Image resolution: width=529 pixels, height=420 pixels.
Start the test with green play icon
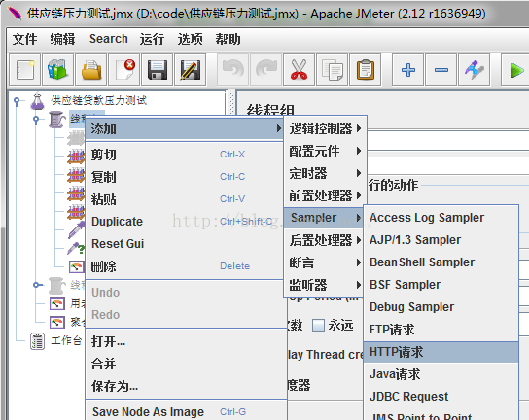[x=516, y=70]
